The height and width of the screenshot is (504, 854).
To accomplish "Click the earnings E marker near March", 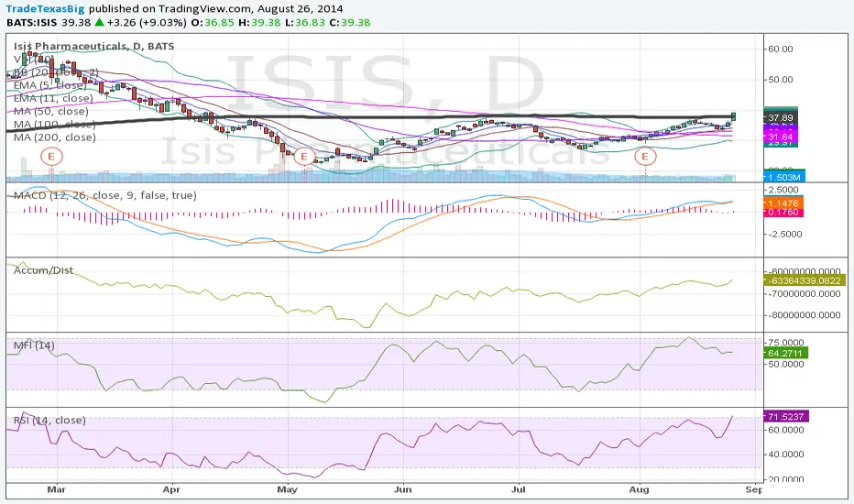I will coord(51,157).
